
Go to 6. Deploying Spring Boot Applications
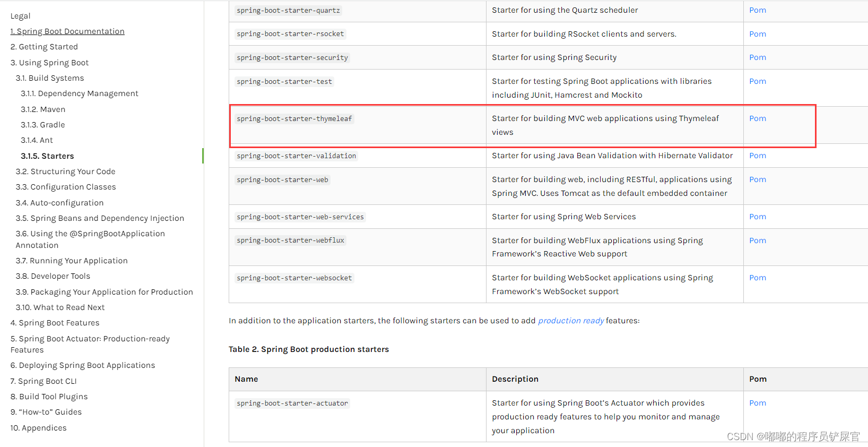pyautogui.click(x=83, y=365)
